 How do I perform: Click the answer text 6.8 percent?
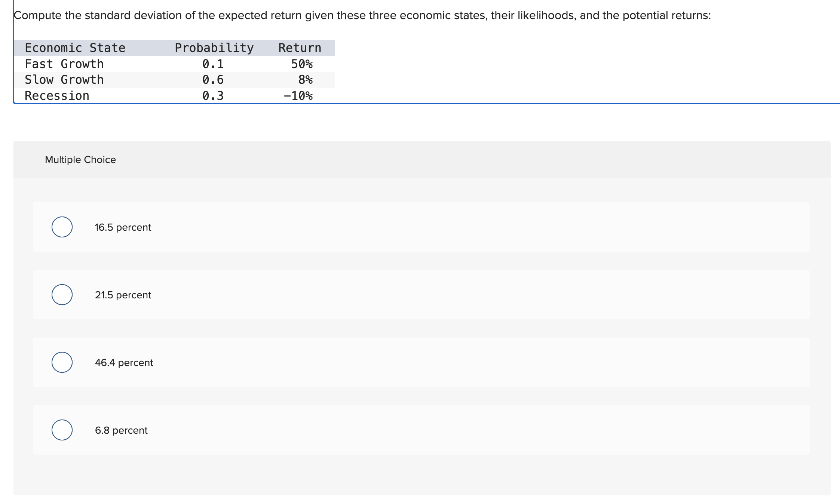click(121, 430)
